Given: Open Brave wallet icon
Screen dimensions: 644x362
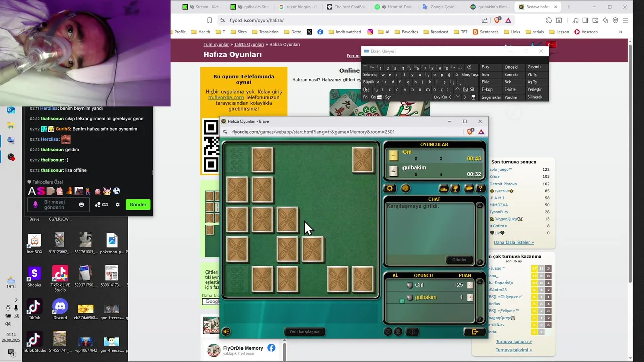Looking at the screenshot, I should click(595, 20).
